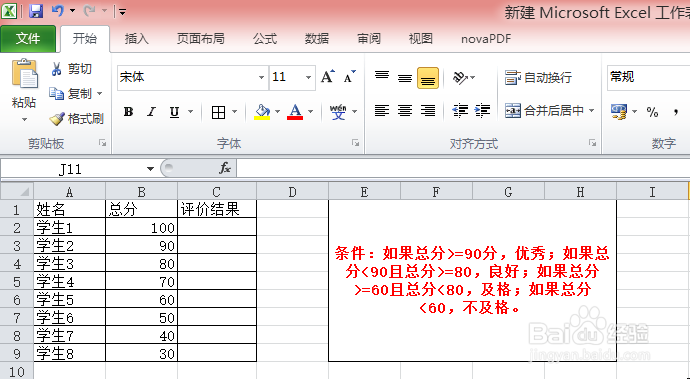The width and height of the screenshot is (690, 379).
Task: Click the Decrease Indent icon
Action: point(460,110)
